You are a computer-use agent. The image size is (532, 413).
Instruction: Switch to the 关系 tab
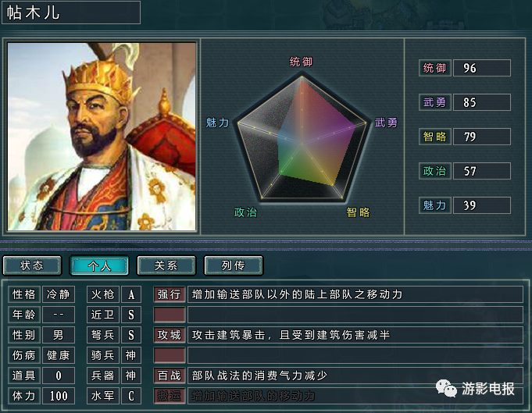click(x=166, y=265)
